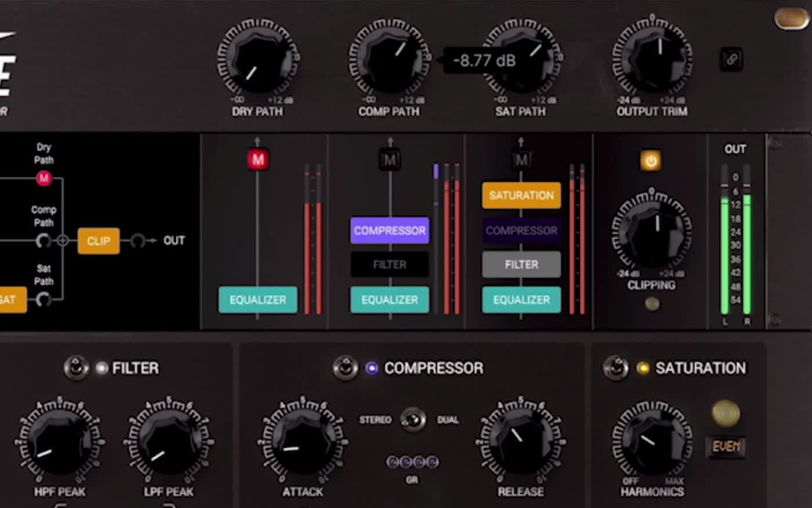
Task: Click the purple COMPRESSOR indicator LED
Action: tap(372, 368)
